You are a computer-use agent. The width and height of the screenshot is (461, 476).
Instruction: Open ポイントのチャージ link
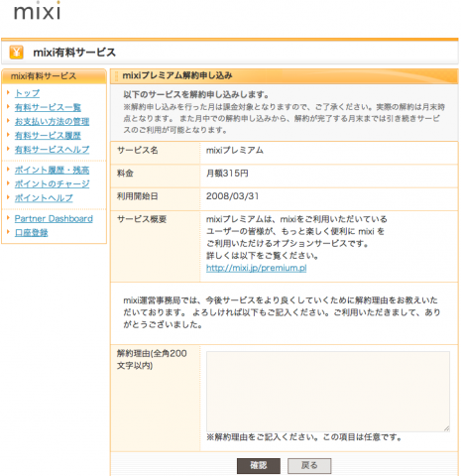52,183
